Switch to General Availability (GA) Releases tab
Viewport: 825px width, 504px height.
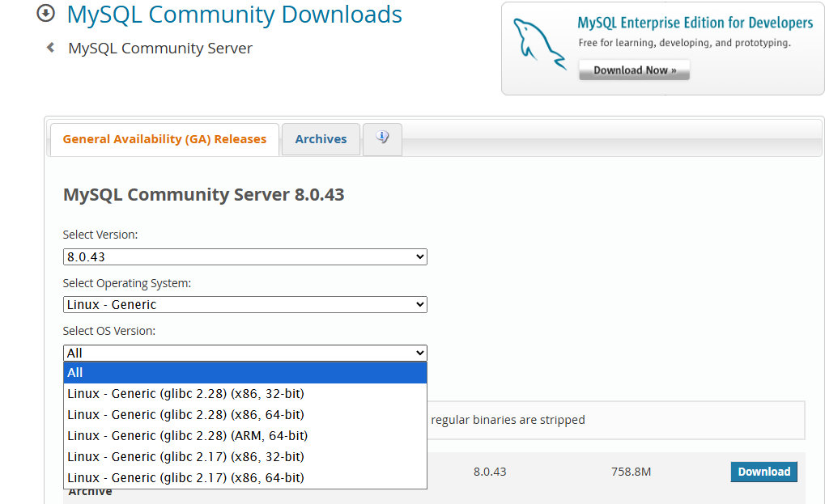pos(164,139)
